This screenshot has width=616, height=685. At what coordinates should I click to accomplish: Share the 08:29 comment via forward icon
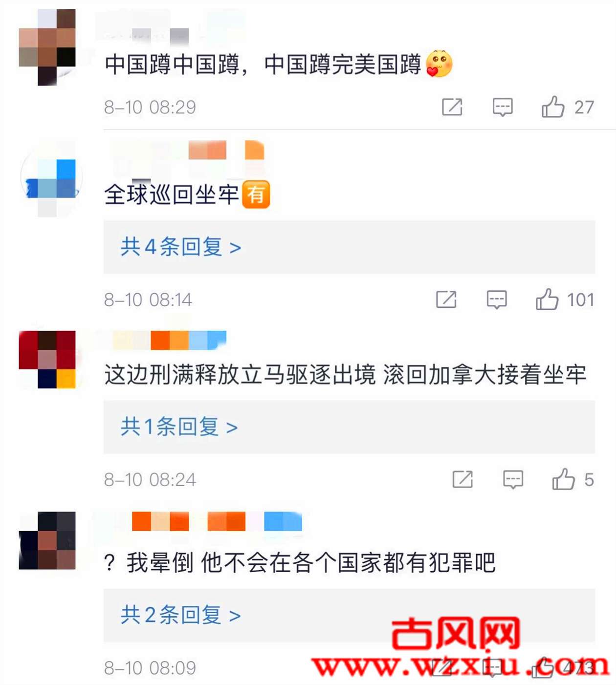(x=452, y=107)
